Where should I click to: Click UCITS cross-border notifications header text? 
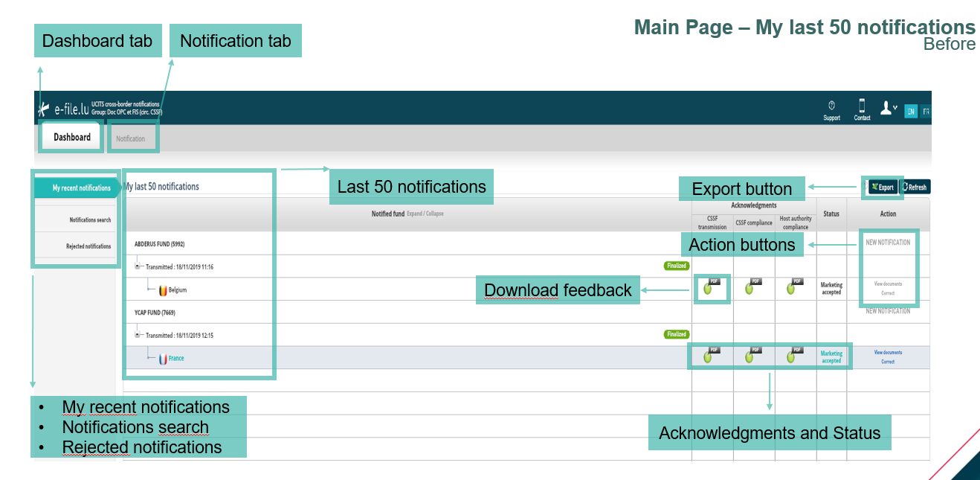coord(125,104)
